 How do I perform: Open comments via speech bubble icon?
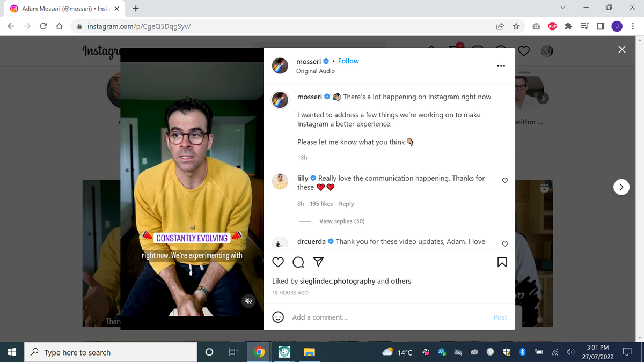298,262
